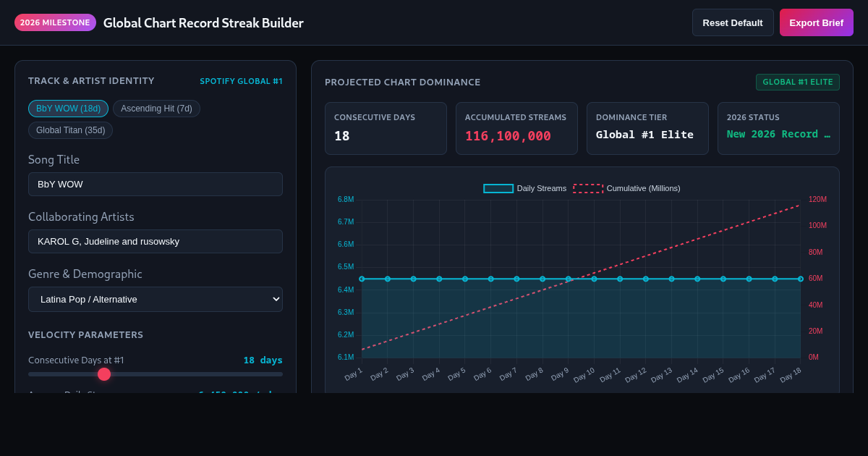Image resolution: width=868 pixels, height=456 pixels.
Task: Toggle the Daily Streams legend item
Action: click(525, 188)
